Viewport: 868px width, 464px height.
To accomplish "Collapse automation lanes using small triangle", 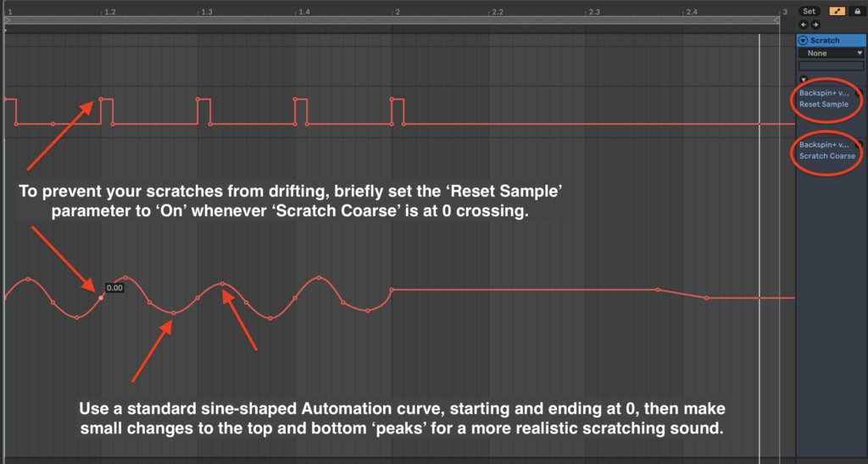I will click(804, 79).
